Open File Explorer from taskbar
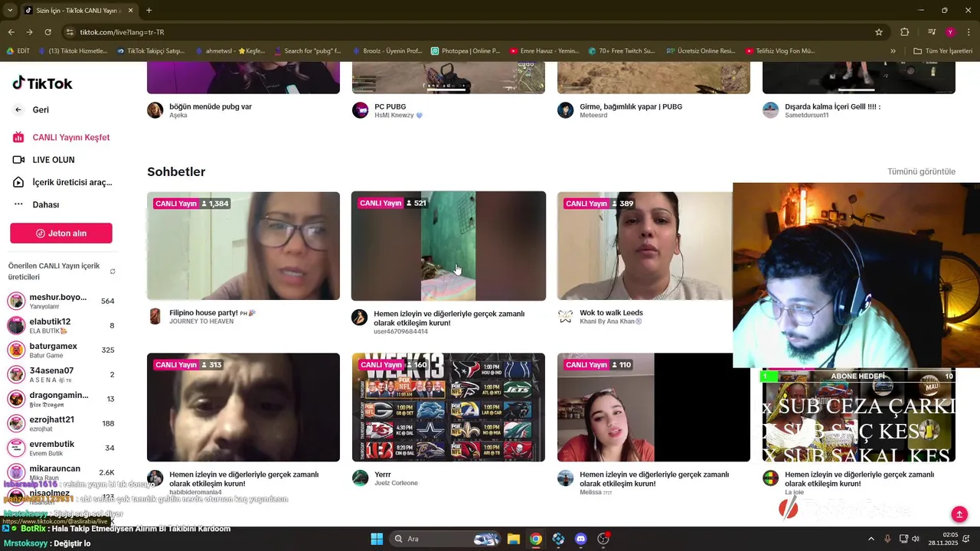The height and width of the screenshot is (551, 980). [x=513, y=539]
